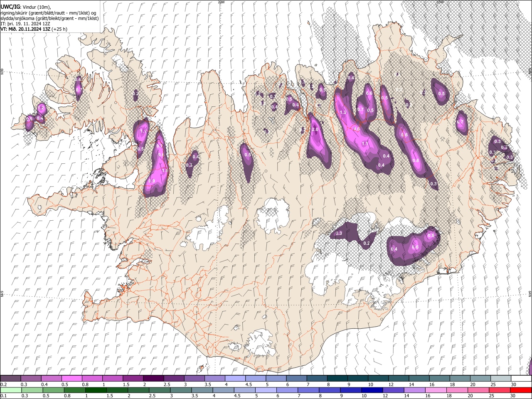The width and height of the screenshot is (532, 399).
Task: Click the 'UWC/IG: Vindur (10m)' title text
Action: (25, 7)
